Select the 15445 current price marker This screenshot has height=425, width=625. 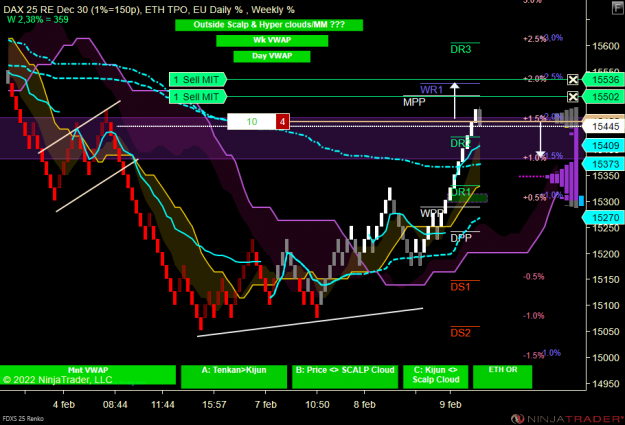tap(603, 127)
